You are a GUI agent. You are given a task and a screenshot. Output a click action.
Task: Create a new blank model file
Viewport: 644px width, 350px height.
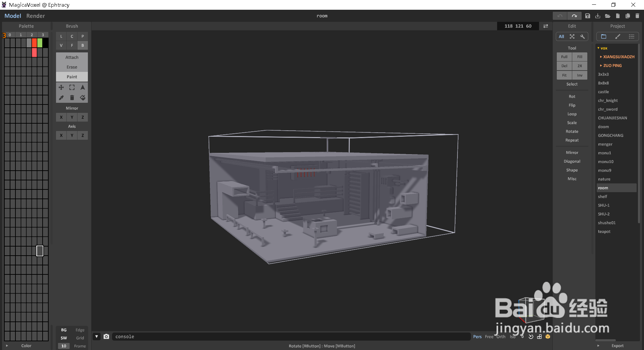[618, 16]
